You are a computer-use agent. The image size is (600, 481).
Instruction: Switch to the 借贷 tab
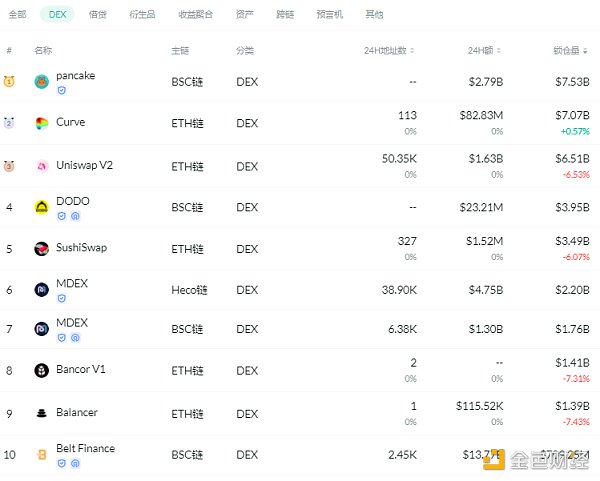(x=97, y=15)
